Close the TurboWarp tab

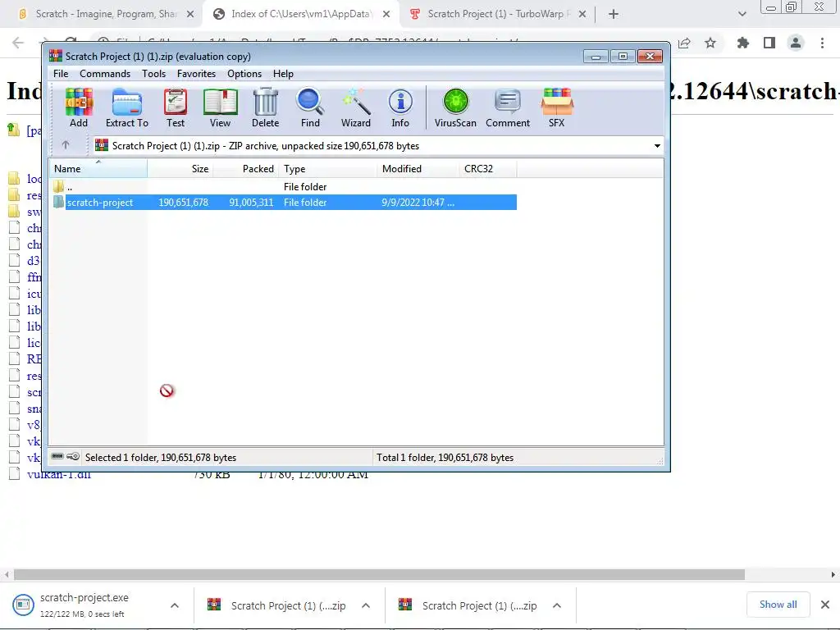tap(582, 15)
